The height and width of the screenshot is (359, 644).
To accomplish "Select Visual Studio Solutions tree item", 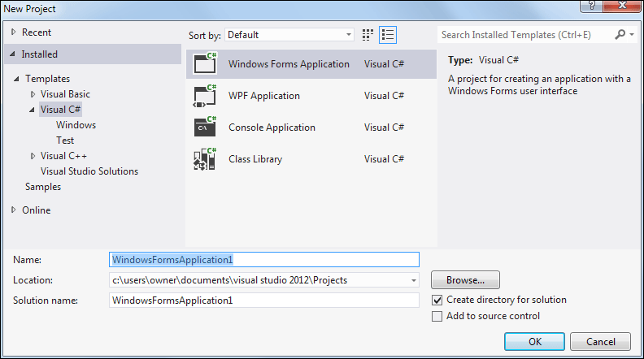I will 89,171.
